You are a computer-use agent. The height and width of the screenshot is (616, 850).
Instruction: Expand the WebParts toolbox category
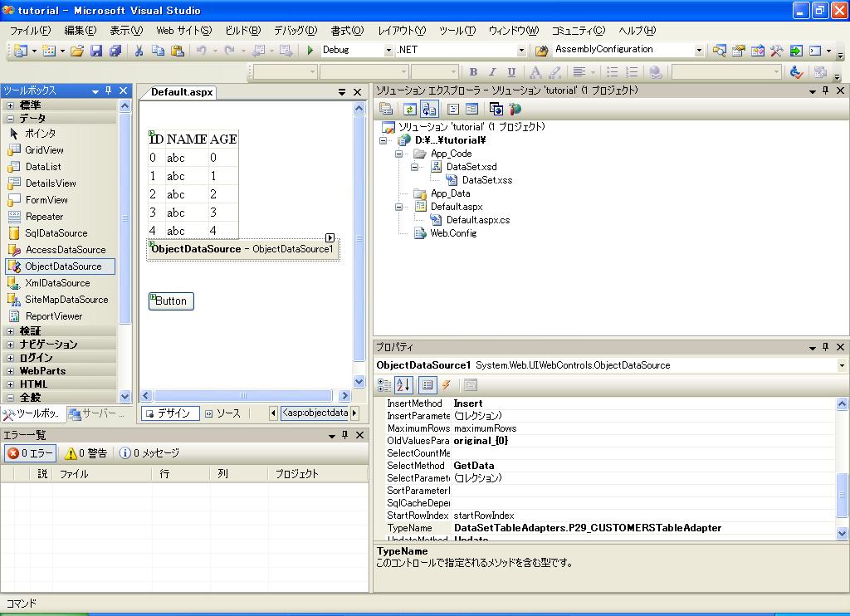pyautogui.click(x=10, y=371)
